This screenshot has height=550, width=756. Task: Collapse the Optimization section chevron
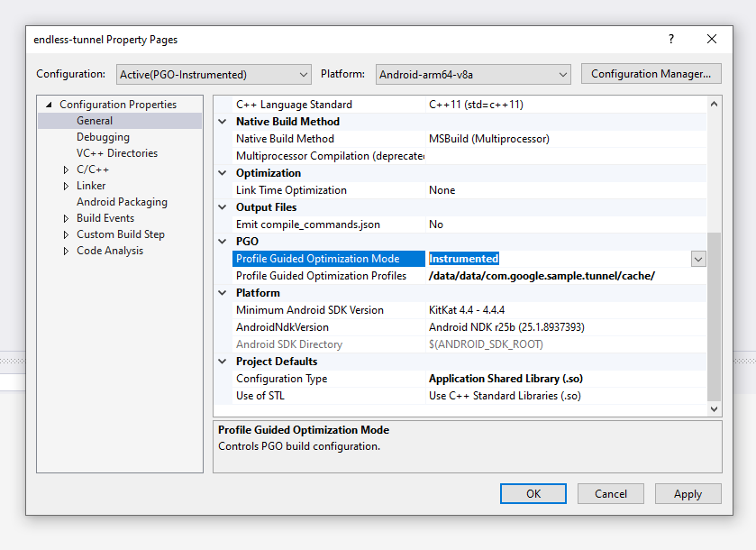222,172
